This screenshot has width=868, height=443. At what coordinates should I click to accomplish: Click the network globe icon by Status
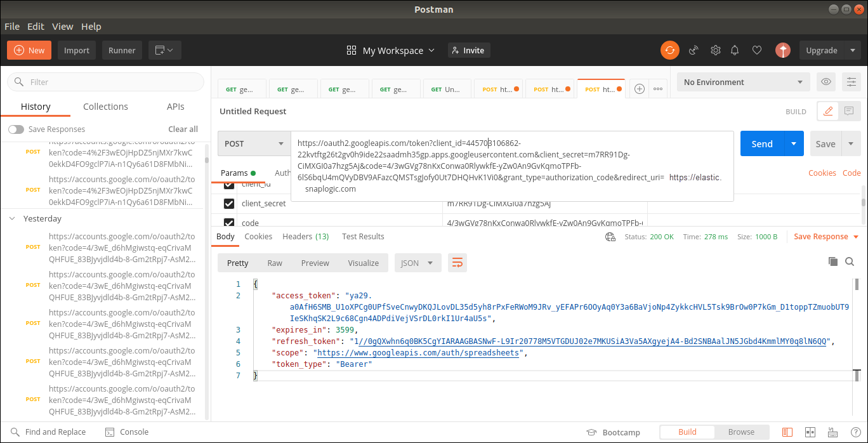click(610, 237)
